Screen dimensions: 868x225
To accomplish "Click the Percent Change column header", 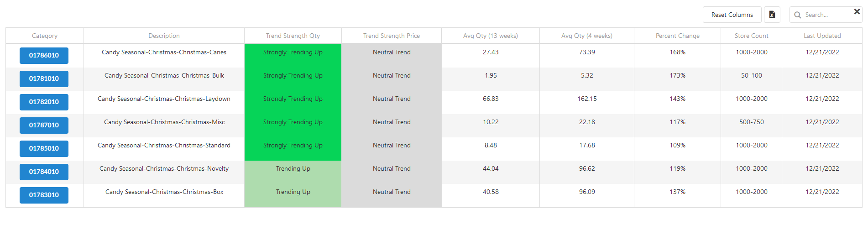I will (677, 36).
